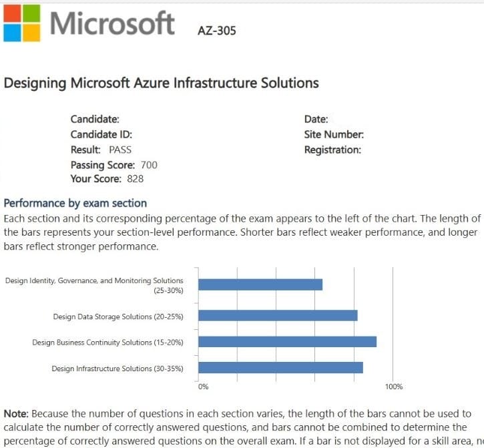Click the Performance by exam section heading
This screenshot has width=484, height=448.
click(75, 203)
